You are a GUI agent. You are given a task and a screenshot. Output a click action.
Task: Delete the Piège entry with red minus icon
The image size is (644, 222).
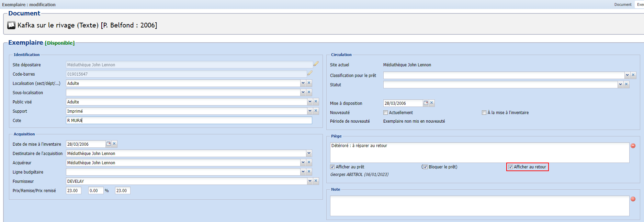tap(633, 146)
